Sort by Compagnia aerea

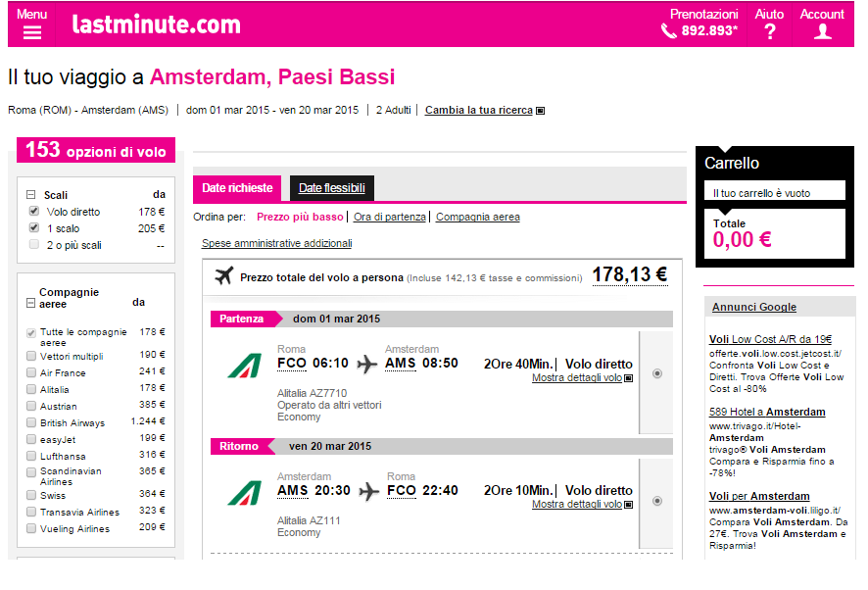(x=478, y=218)
